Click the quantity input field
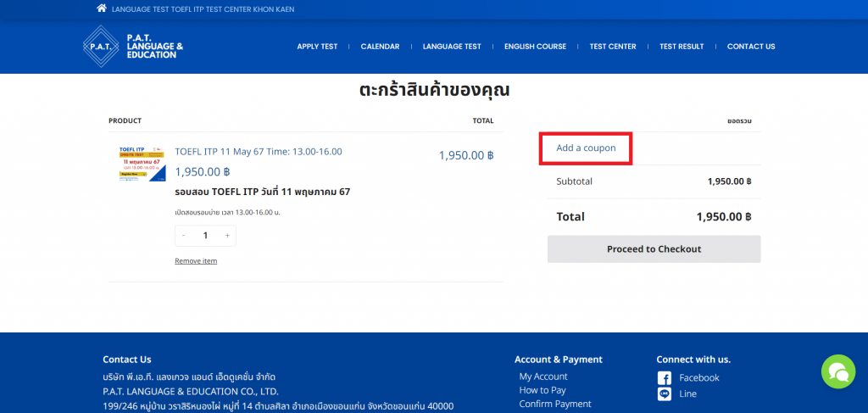Viewport: 868px width, 413px height. coord(205,235)
